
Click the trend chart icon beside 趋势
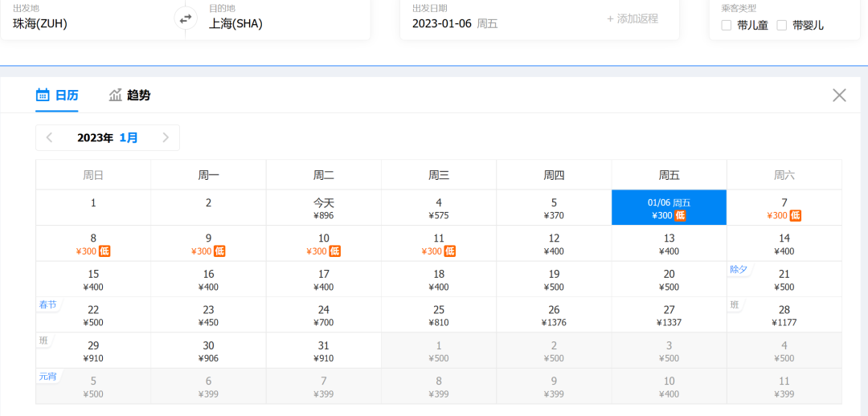[115, 95]
